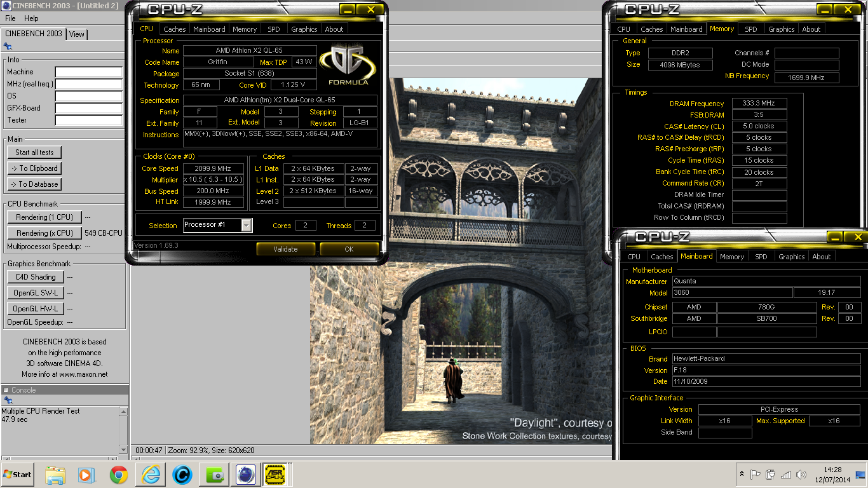Open SPD tab in the CPU-Z processor window

[273, 29]
